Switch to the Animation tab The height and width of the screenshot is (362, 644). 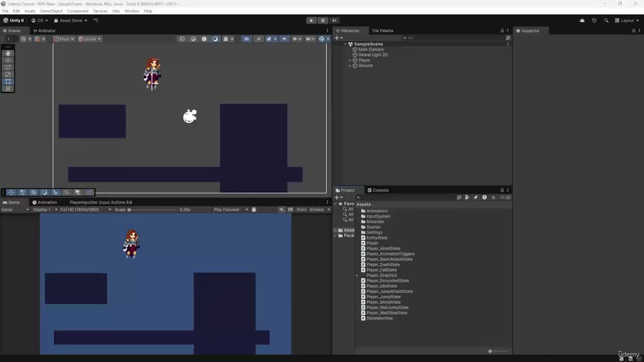44,202
